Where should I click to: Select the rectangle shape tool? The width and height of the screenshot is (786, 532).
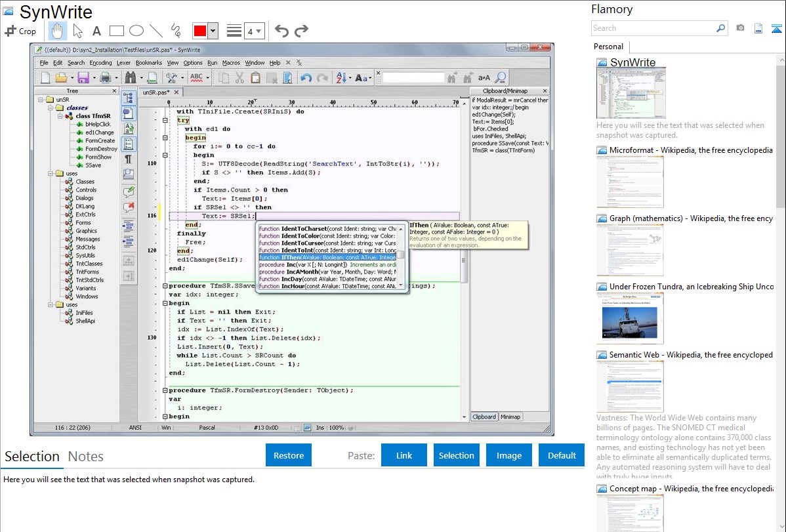pos(116,31)
